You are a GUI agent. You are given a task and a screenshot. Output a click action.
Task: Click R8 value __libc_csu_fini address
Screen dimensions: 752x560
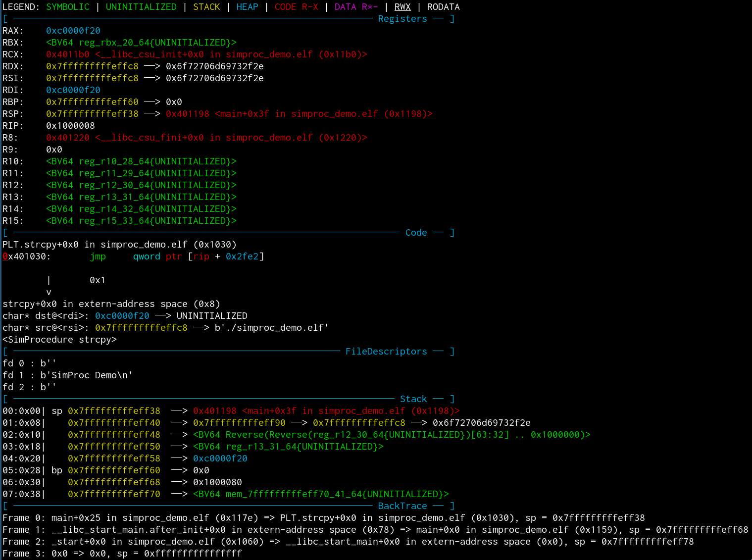point(206,138)
